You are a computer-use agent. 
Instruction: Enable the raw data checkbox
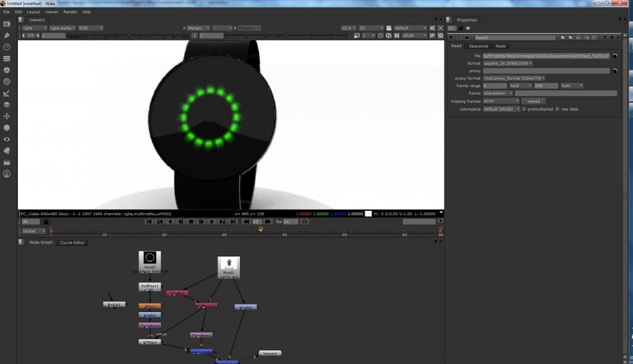pos(557,109)
